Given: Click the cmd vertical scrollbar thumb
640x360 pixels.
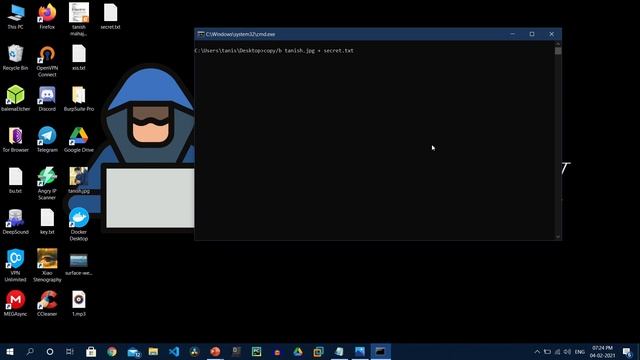Looking at the screenshot, I should pos(558,51).
